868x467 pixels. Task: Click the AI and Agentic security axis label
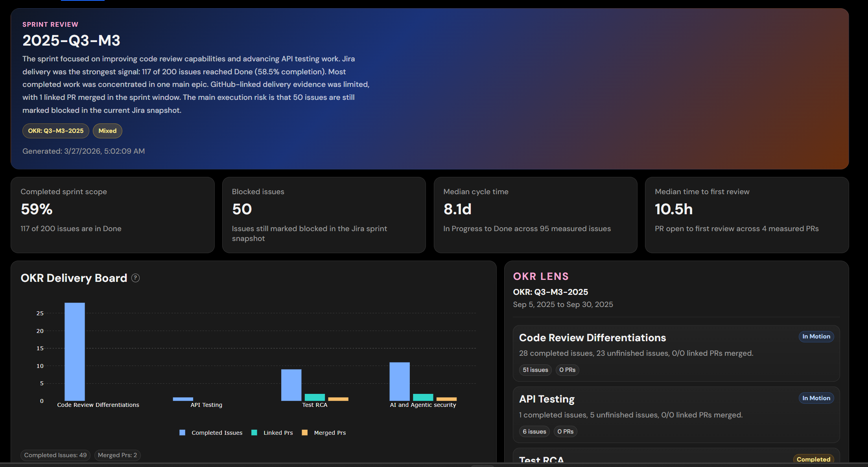pos(423,405)
